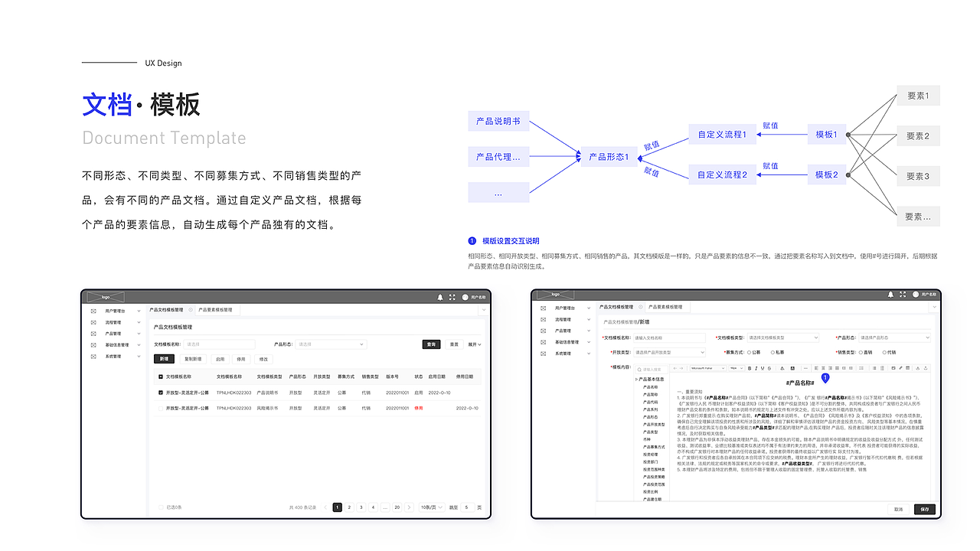Toggle the select-all checkbox in the table header
Screen dimensions: 980x551
tap(160, 377)
